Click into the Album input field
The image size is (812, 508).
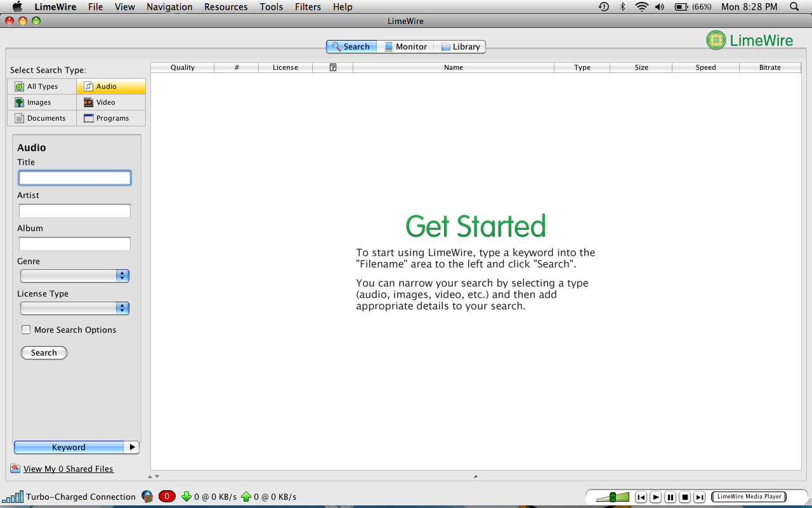coord(75,244)
